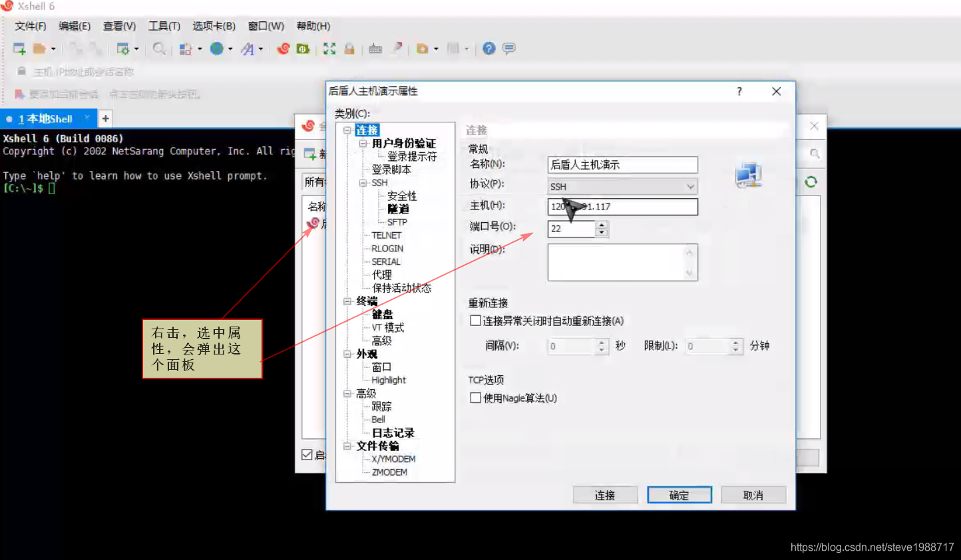Increase port number with up arrow
The width and height of the screenshot is (961, 560).
(x=602, y=225)
